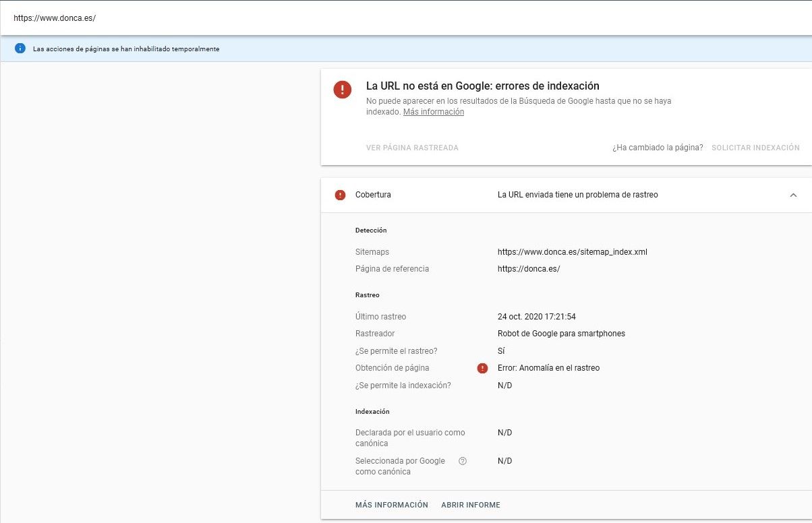Click the Página de referencia label
The height and width of the screenshot is (523, 812).
point(392,269)
